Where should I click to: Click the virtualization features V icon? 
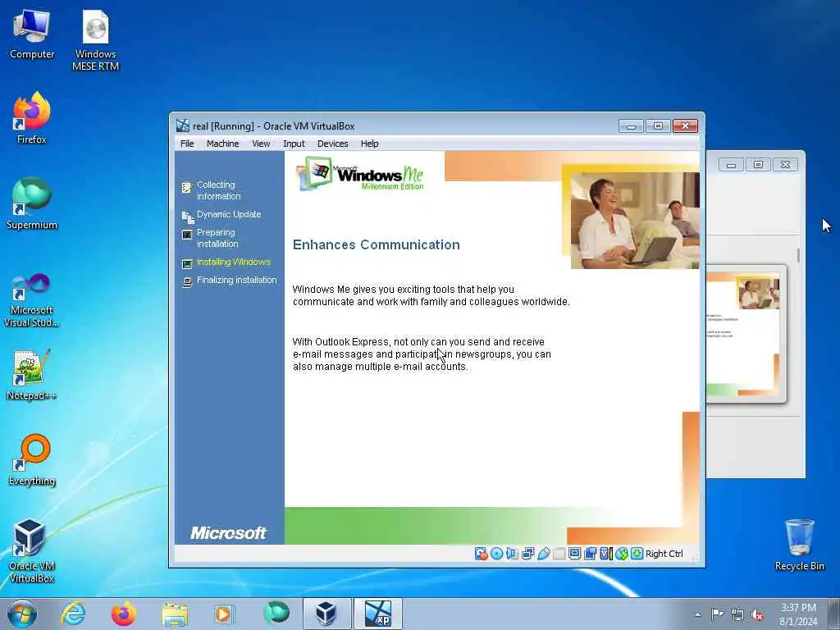(605, 554)
